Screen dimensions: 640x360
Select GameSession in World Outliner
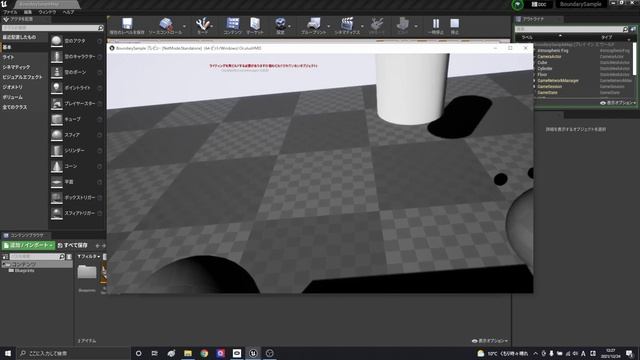pos(549,87)
